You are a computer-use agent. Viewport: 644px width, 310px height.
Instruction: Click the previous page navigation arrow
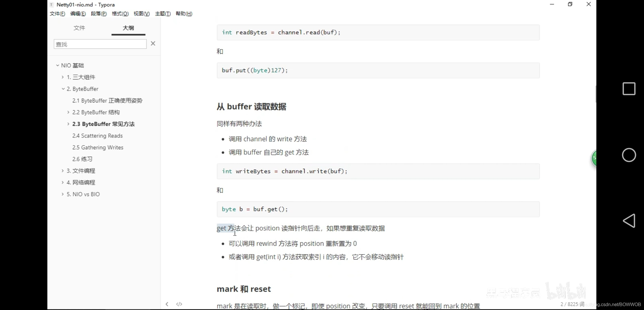167,304
